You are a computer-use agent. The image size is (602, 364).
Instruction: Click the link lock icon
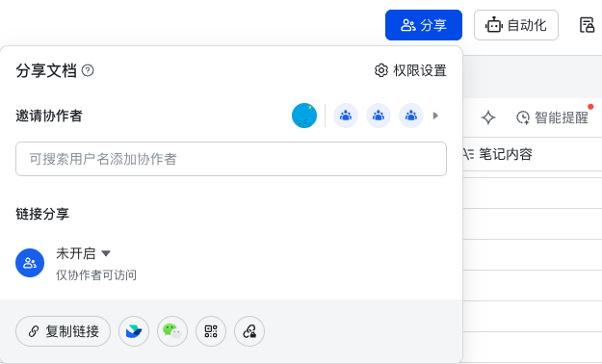[249, 331]
